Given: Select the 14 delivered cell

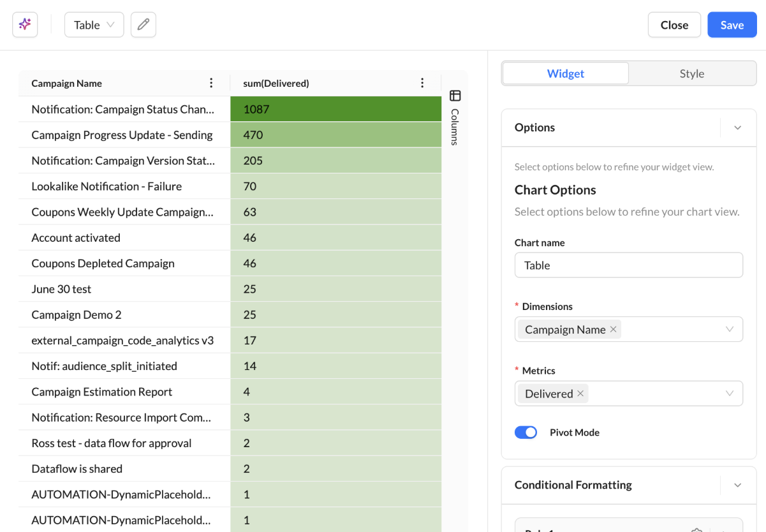Looking at the screenshot, I should pos(336,366).
